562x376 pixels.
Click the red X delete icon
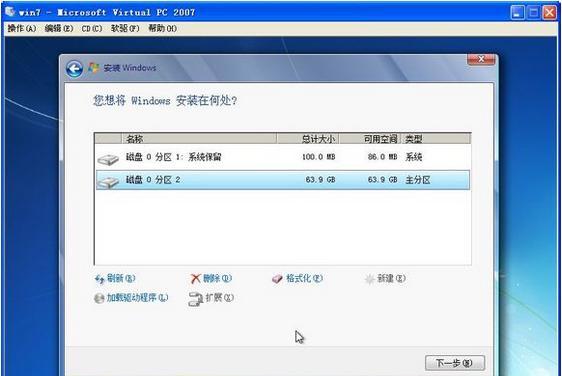coord(196,279)
